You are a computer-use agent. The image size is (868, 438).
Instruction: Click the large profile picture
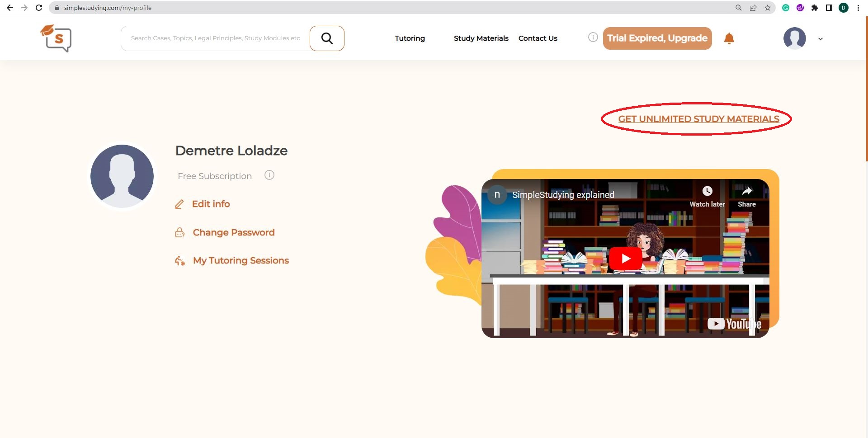122,176
